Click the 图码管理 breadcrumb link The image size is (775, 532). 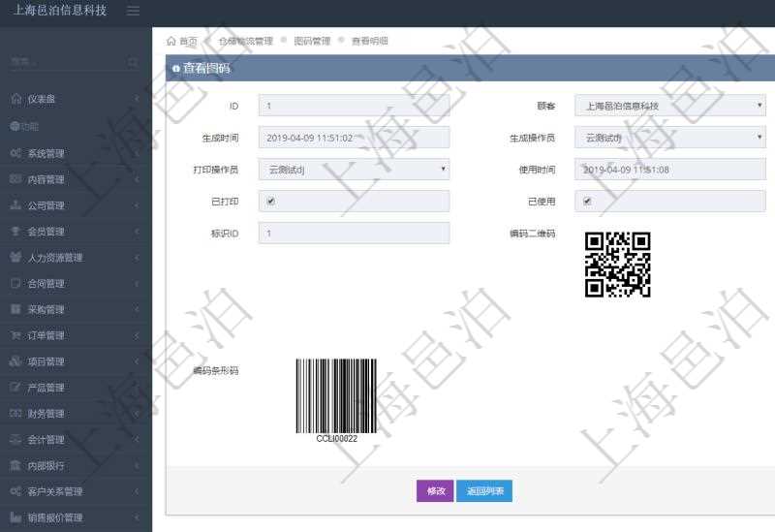[x=312, y=42]
